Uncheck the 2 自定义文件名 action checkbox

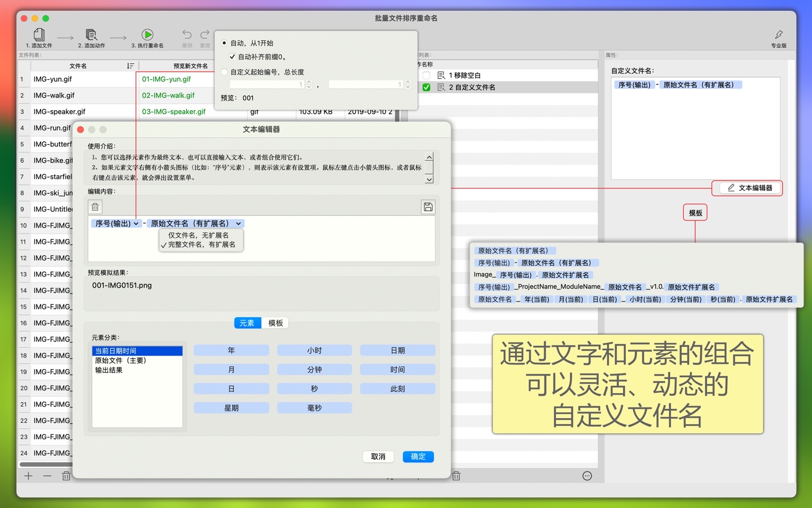coord(426,87)
